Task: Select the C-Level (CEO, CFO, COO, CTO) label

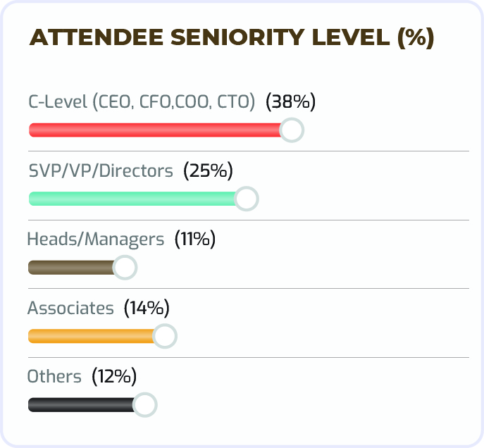Action: tap(141, 102)
